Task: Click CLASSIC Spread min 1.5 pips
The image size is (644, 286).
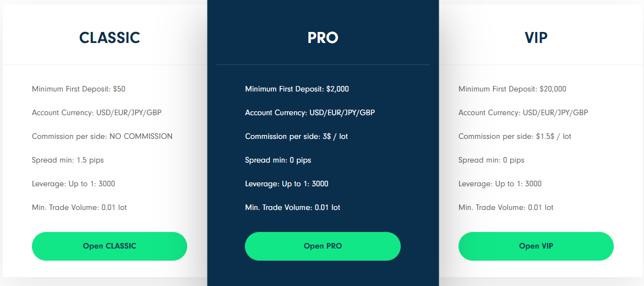Action: (x=68, y=160)
